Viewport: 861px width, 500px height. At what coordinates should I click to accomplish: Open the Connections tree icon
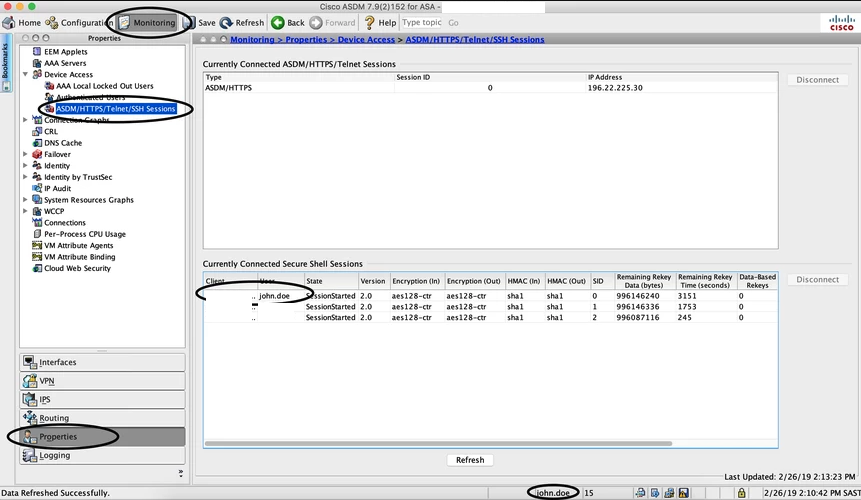pyautogui.click(x=37, y=222)
